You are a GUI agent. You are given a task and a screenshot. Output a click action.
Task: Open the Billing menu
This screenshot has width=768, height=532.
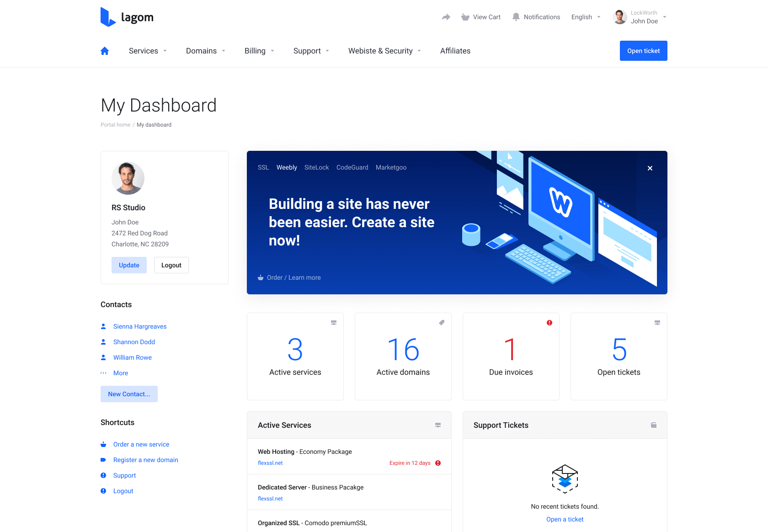coord(259,51)
